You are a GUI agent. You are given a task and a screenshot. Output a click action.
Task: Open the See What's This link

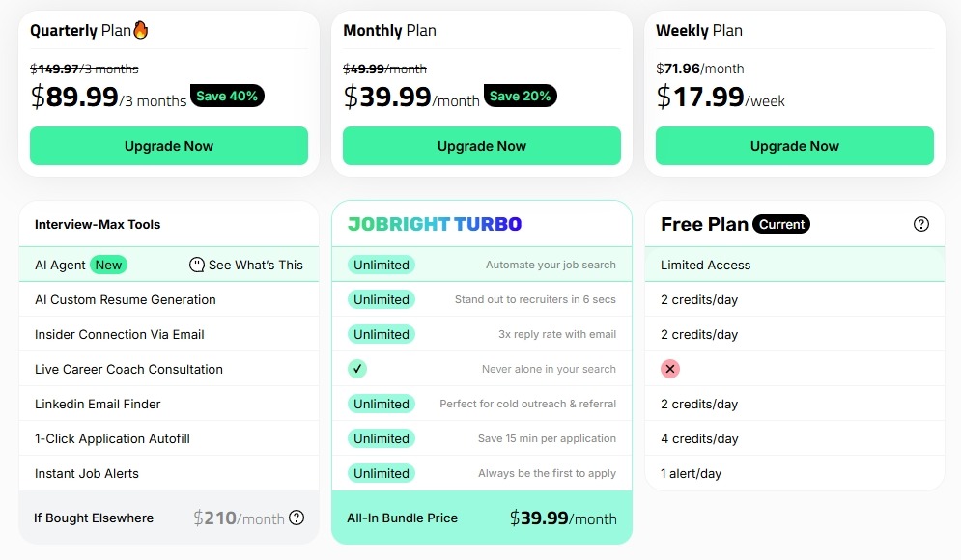coord(255,265)
